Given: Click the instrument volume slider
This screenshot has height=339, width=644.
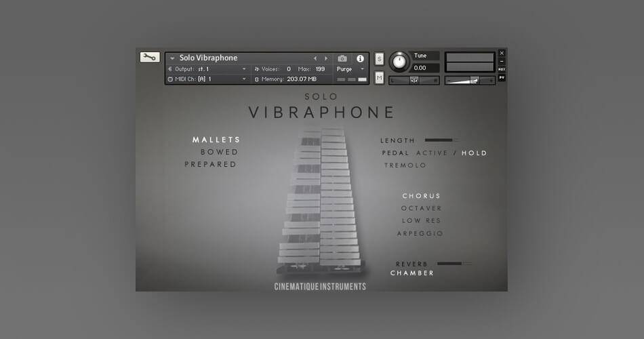Looking at the screenshot, I should (470, 81).
